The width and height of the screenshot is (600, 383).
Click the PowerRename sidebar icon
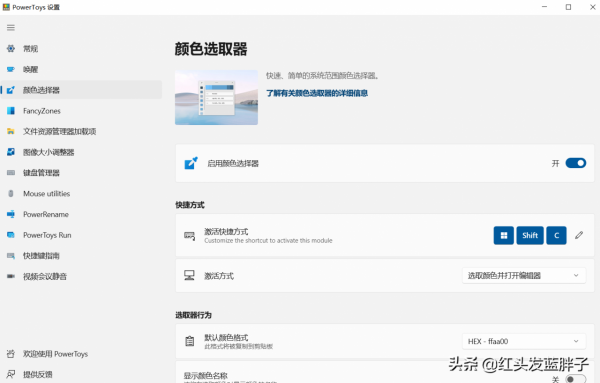coord(11,214)
